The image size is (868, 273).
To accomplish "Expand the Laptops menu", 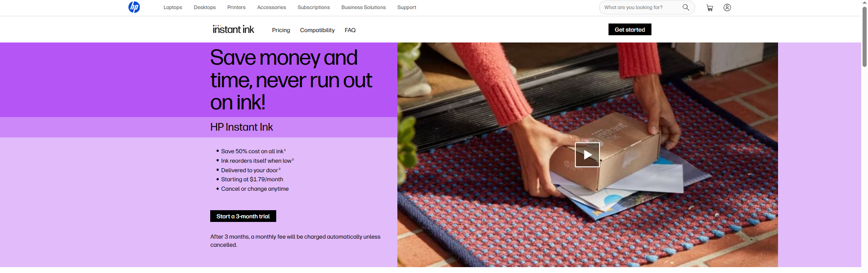I will [173, 7].
